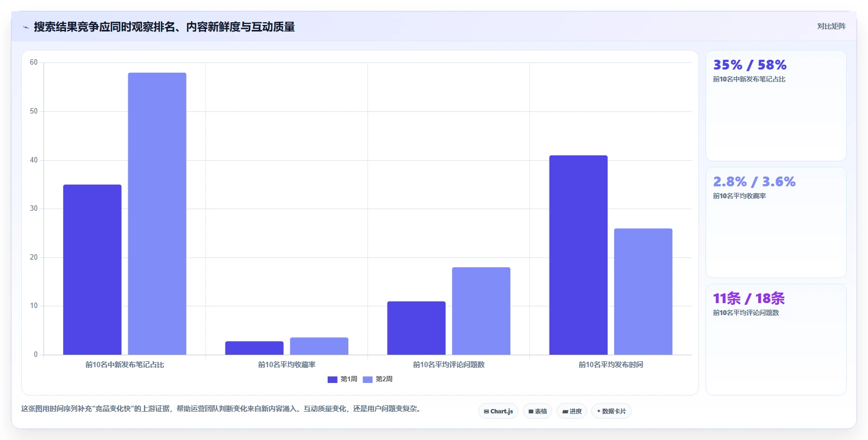Toggle 第1周 series via legend swatch

pyautogui.click(x=333, y=379)
